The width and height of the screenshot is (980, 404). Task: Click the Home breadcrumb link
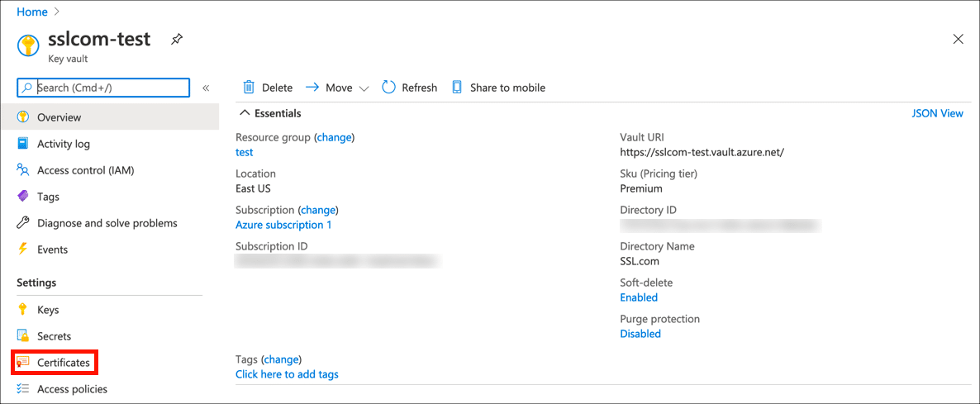tap(32, 12)
